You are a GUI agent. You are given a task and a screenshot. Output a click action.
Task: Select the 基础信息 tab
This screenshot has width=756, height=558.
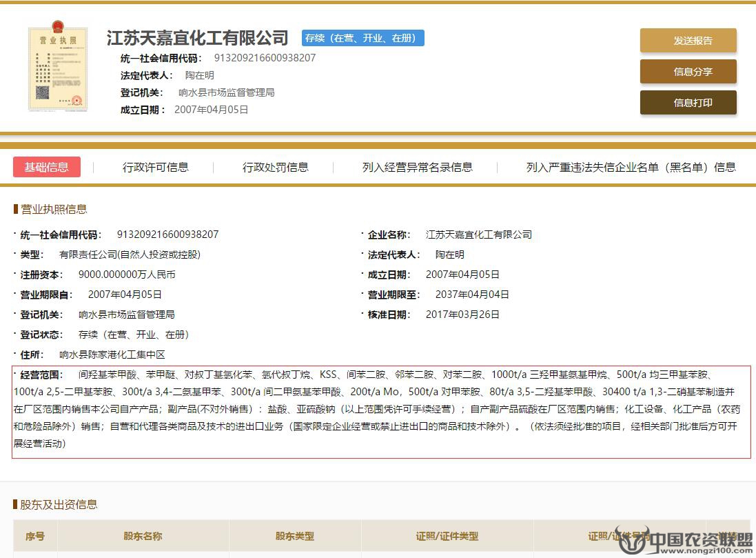[46, 167]
